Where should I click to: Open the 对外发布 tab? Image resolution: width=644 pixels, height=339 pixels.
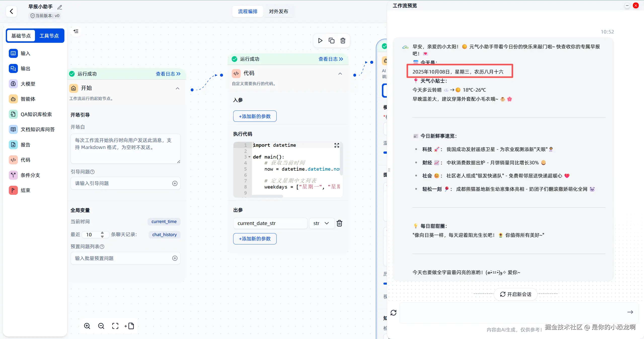[x=278, y=11]
